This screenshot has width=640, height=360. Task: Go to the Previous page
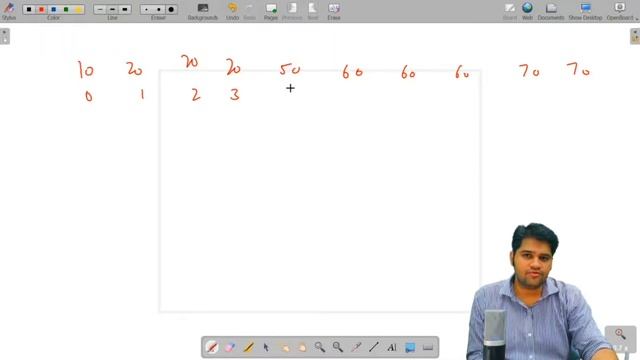click(292, 11)
